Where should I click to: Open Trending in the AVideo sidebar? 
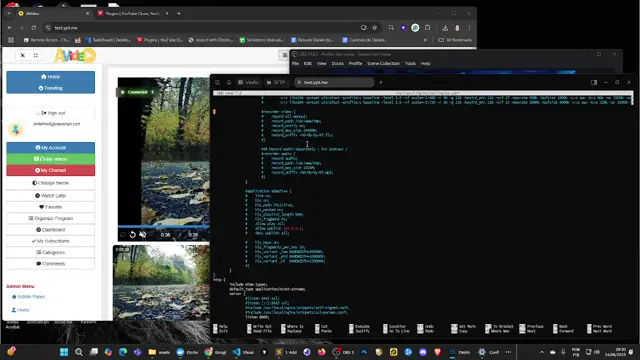click(x=51, y=88)
